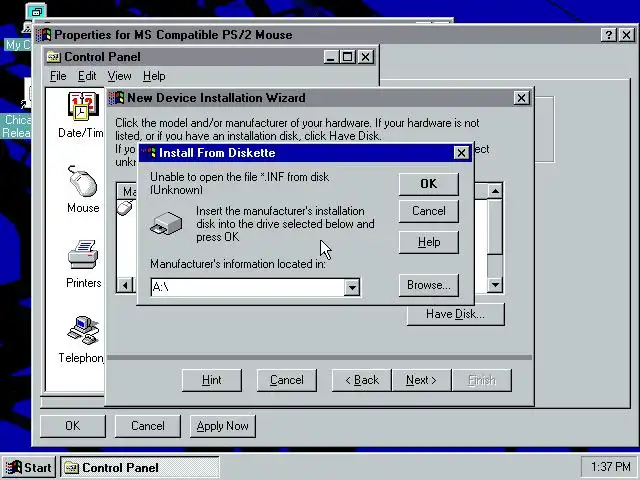Click the taskbar clock showing 1:37 PM
The height and width of the screenshot is (480, 640).
610,467
